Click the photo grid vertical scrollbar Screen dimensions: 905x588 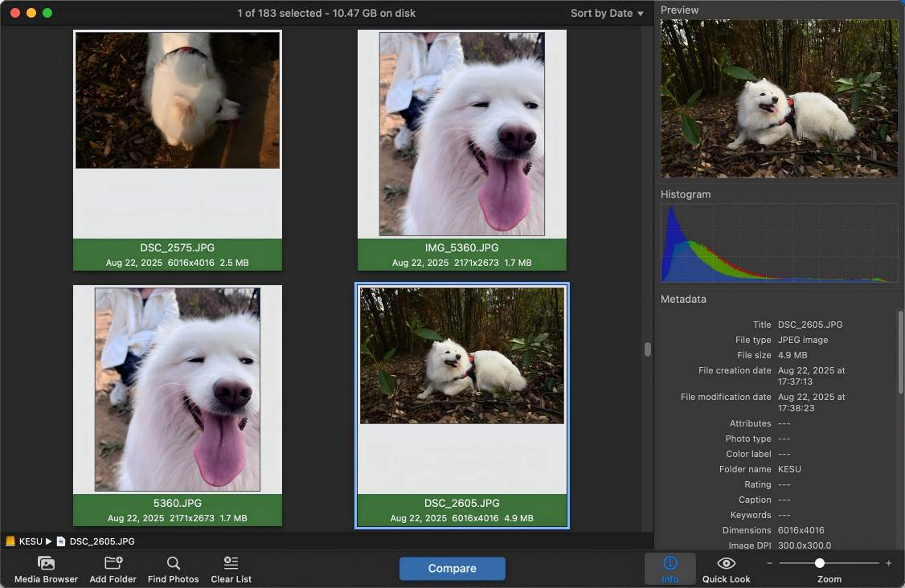[647, 349]
